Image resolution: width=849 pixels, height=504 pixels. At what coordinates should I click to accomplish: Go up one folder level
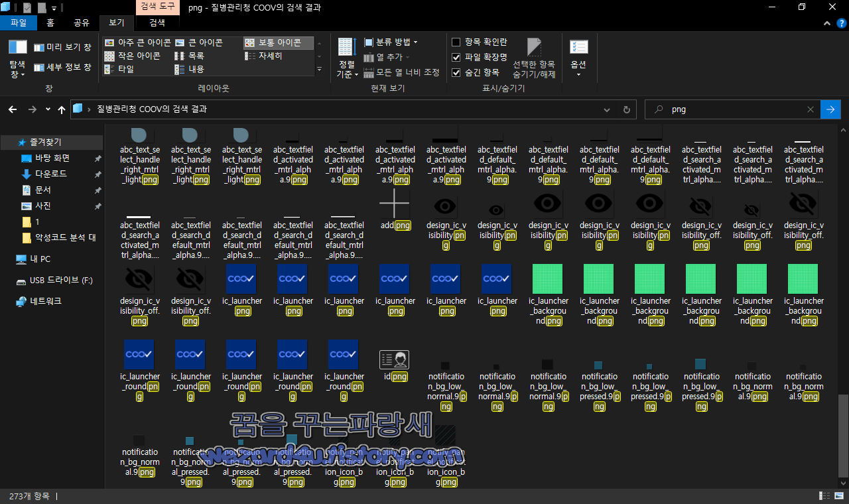tap(62, 109)
